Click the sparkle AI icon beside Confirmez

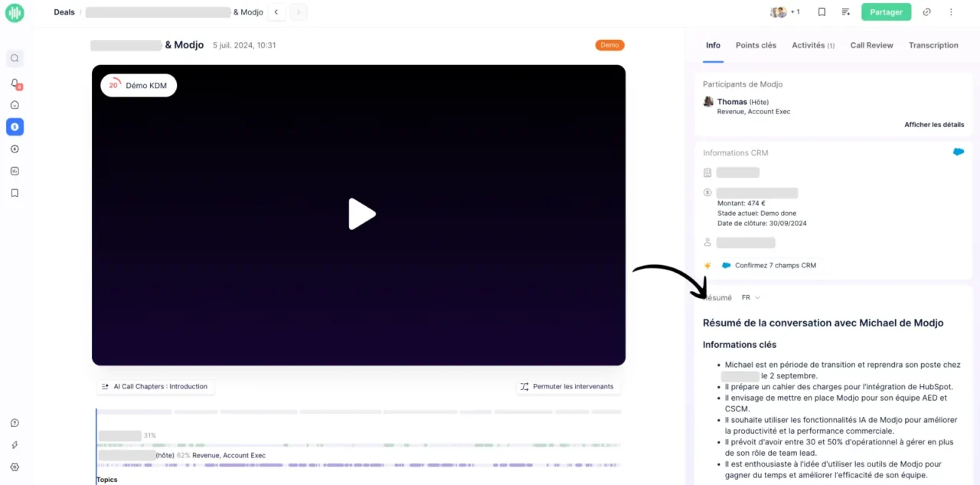707,265
